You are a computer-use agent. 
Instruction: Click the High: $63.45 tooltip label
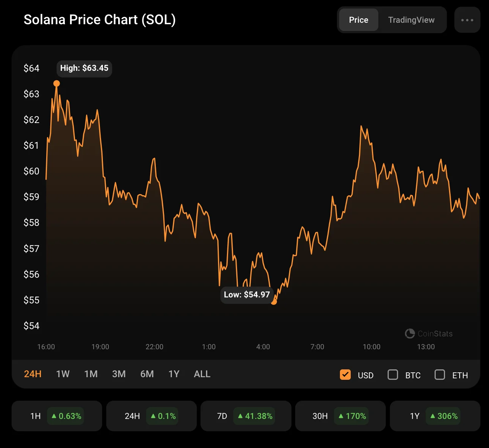84,68
